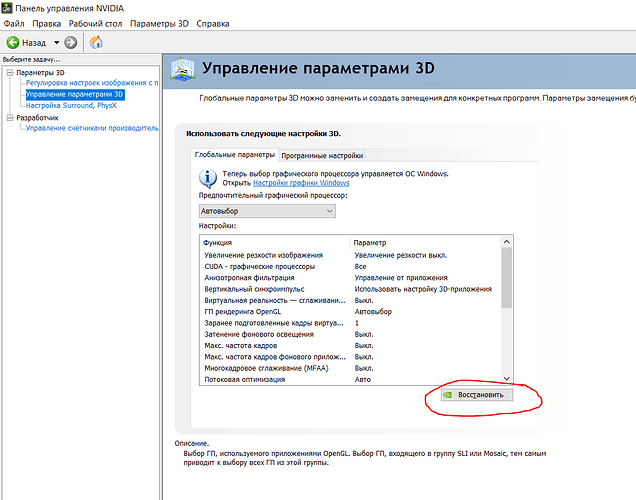The width and height of the screenshot is (636, 500).
Task: Click value Увеличение резкости выкл.
Action: [401, 255]
